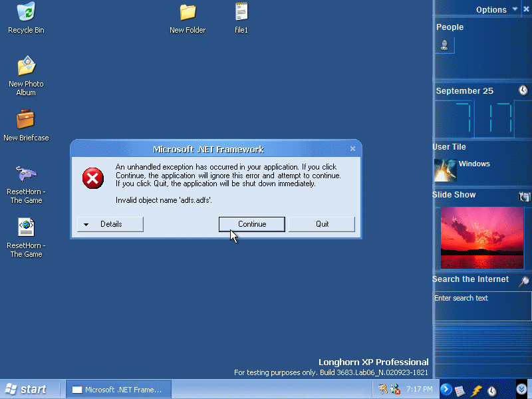This screenshot has height=399, width=532.
Task: Expand the Details section of the error dialog
Action: pyautogui.click(x=110, y=224)
